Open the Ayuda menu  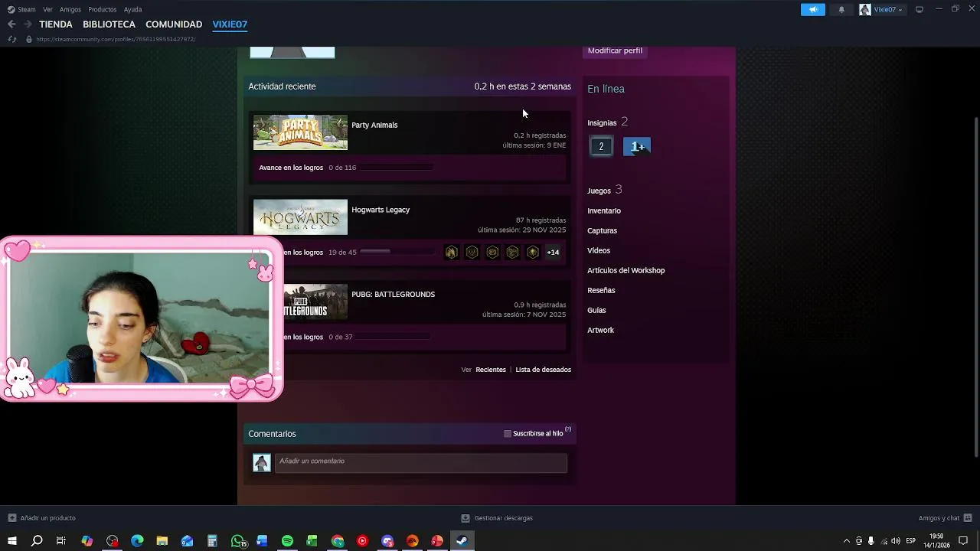pos(132,9)
